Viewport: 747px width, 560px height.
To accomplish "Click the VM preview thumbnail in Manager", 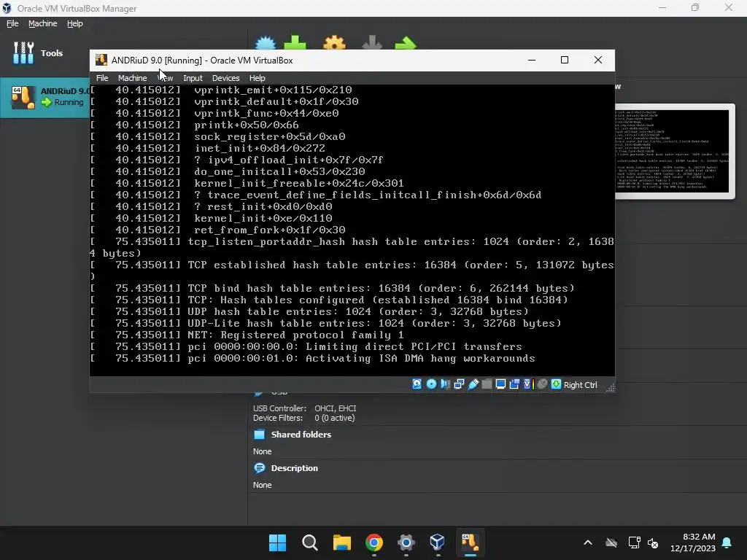I will (675, 151).
